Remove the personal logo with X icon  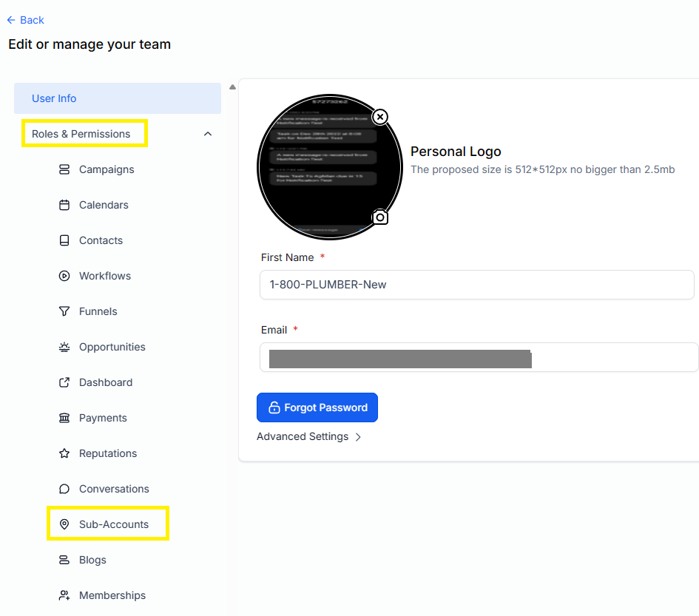(379, 117)
